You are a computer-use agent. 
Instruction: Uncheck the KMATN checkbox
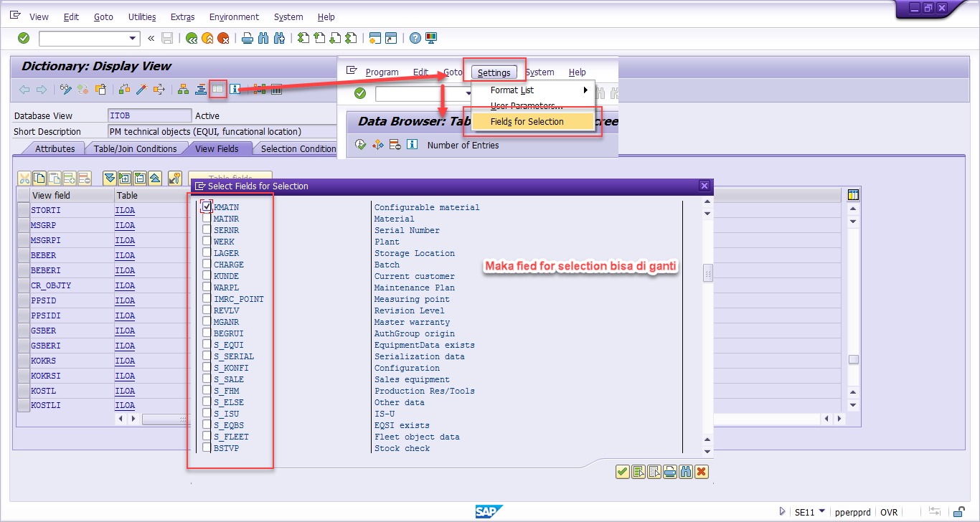click(207, 207)
